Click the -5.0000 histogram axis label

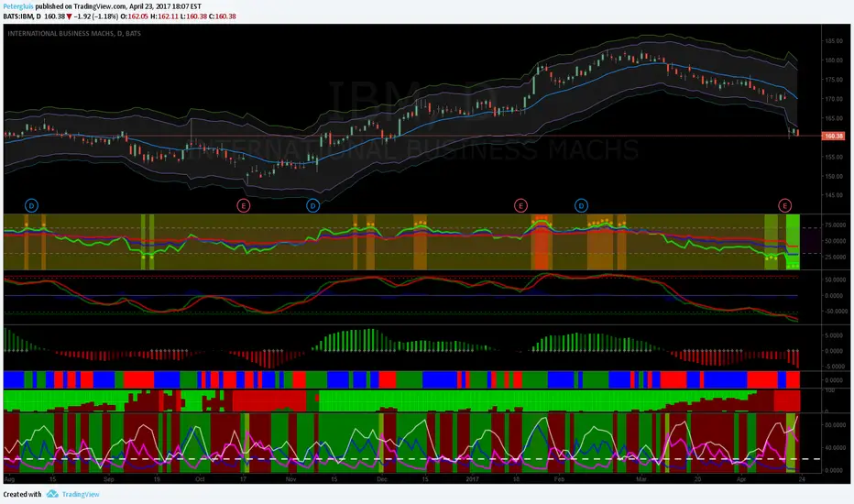[835, 367]
